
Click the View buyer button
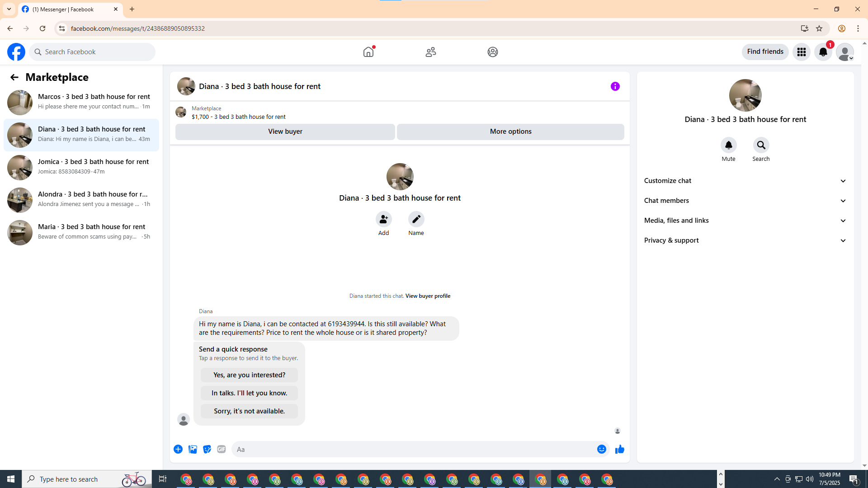(x=285, y=131)
